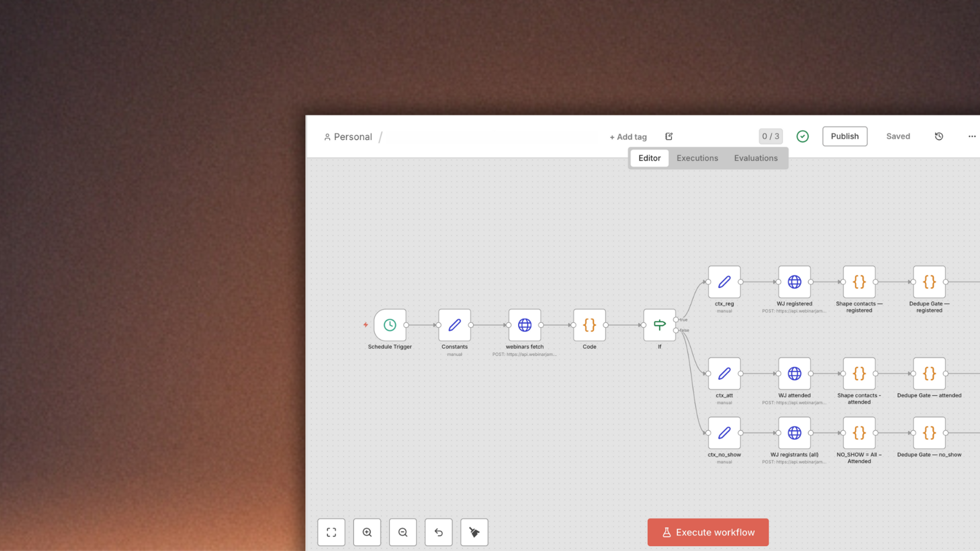
Task: Open workflow version history icon
Action: (x=939, y=136)
